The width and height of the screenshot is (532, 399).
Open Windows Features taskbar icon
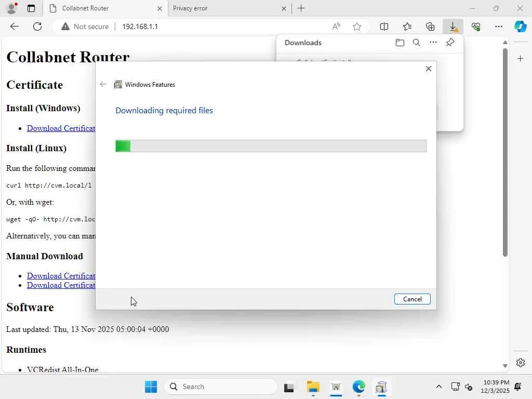tap(381, 387)
